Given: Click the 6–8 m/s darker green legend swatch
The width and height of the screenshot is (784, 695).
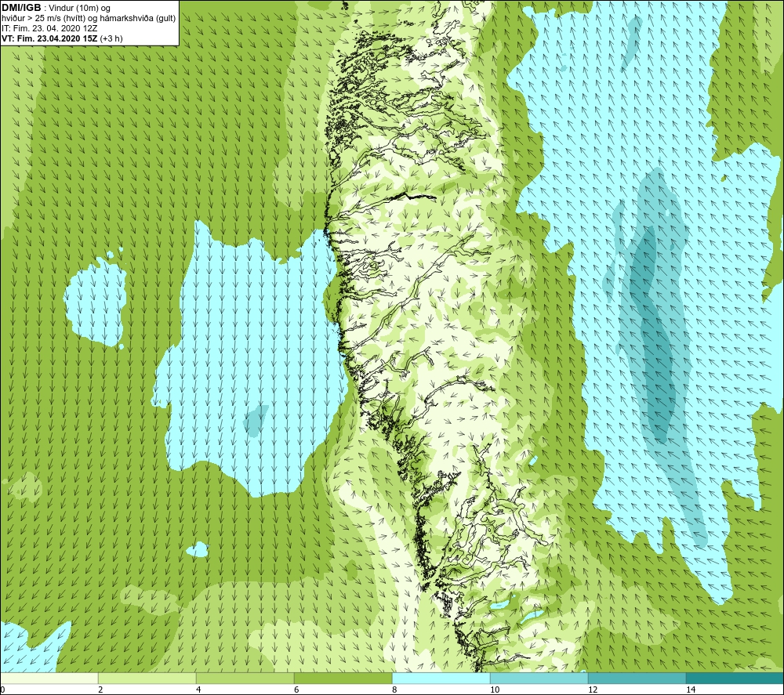Looking at the screenshot, I should [x=343, y=678].
